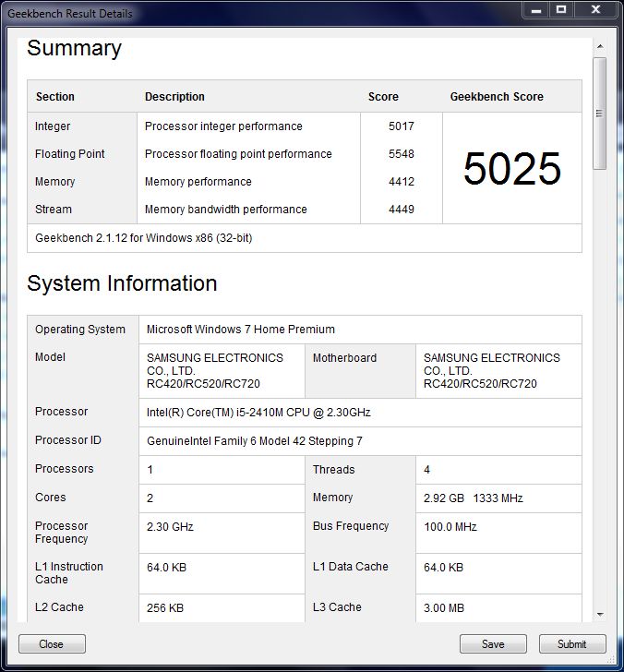
Task: Click the Cores value 2
Action: click(150, 498)
